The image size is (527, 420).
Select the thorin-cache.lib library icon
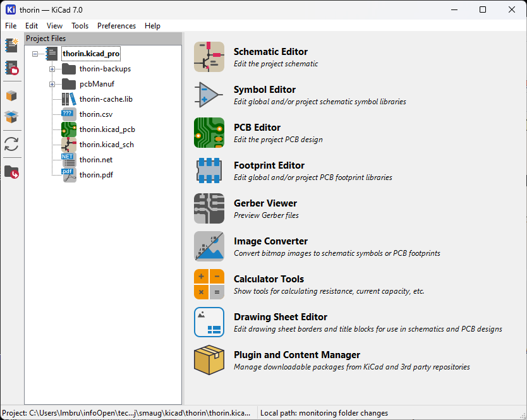[x=69, y=99]
